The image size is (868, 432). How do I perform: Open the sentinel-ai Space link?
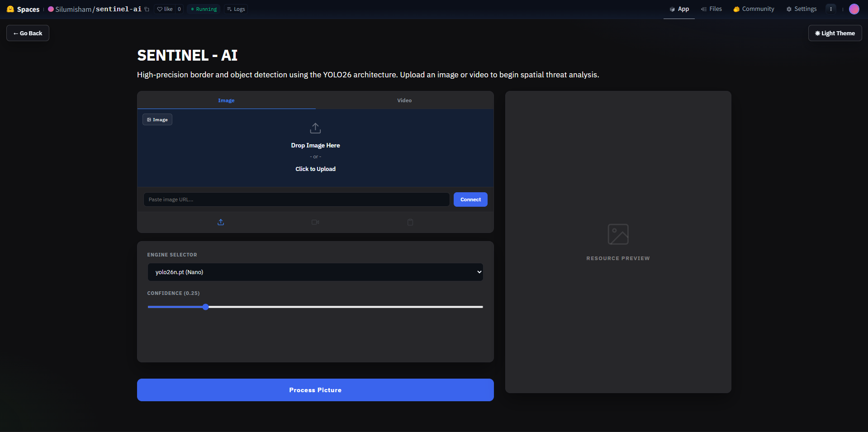coord(119,9)
